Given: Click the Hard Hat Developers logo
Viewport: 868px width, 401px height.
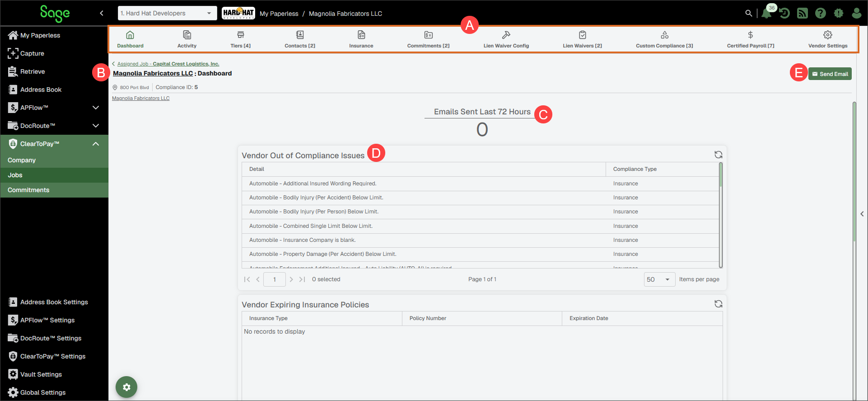Looking at the screenshot, I should click(238, 13).
